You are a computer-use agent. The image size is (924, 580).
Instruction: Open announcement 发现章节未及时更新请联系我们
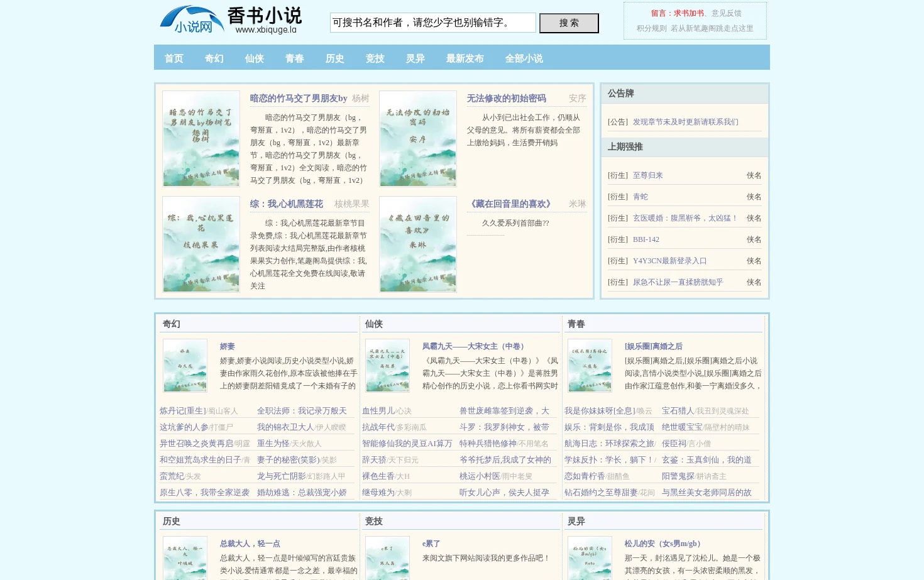click(x=686, y=122)
